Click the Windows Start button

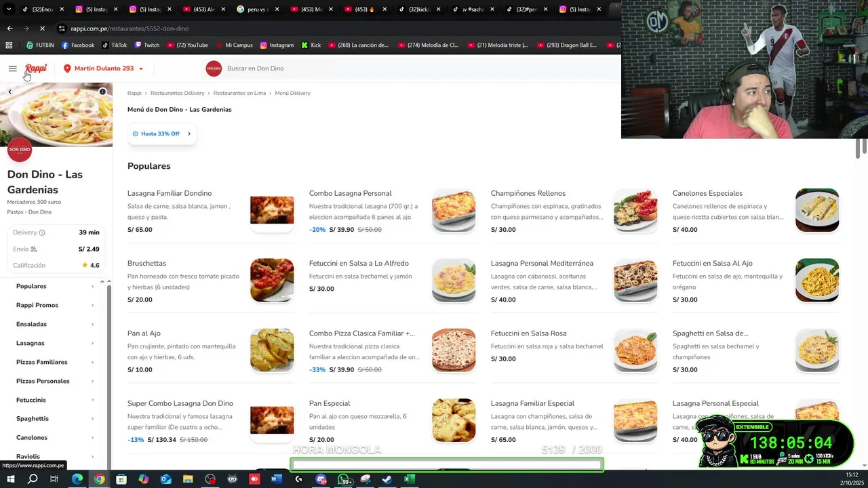[11, 479]
